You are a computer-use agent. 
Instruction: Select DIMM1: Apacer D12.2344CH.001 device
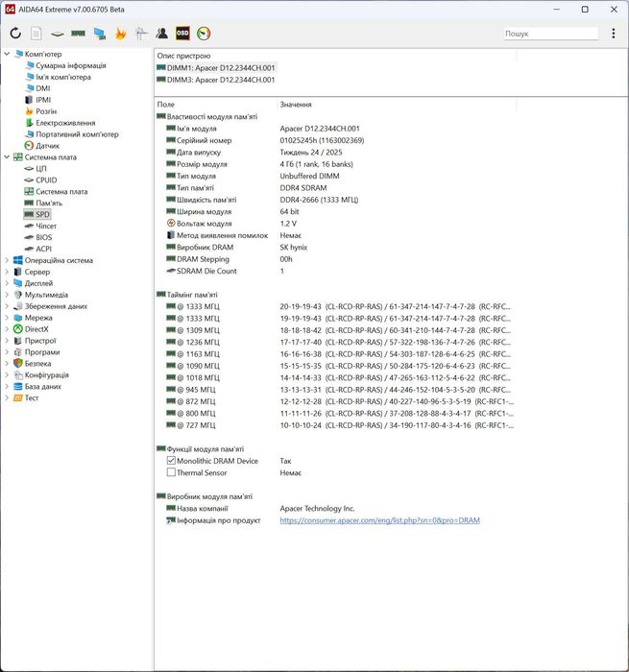[x=216, y=68]
